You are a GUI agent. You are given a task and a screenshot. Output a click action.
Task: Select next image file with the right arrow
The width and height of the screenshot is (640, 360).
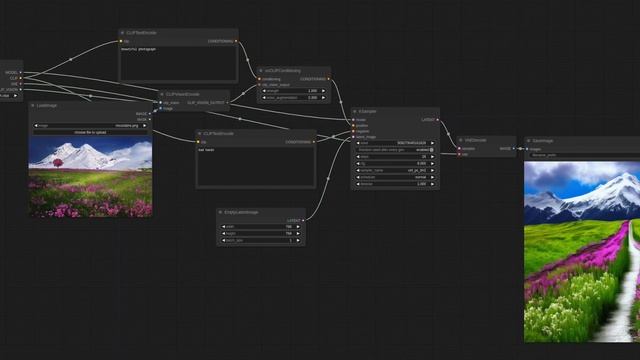click(x=144, y=125)
